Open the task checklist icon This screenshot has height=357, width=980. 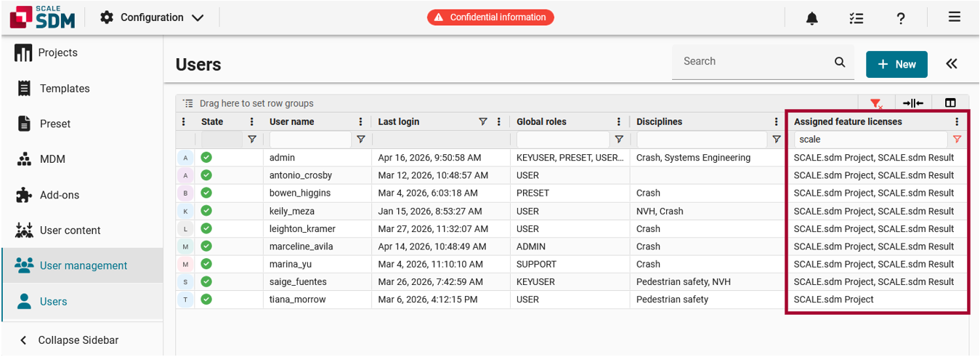(857, 18)
